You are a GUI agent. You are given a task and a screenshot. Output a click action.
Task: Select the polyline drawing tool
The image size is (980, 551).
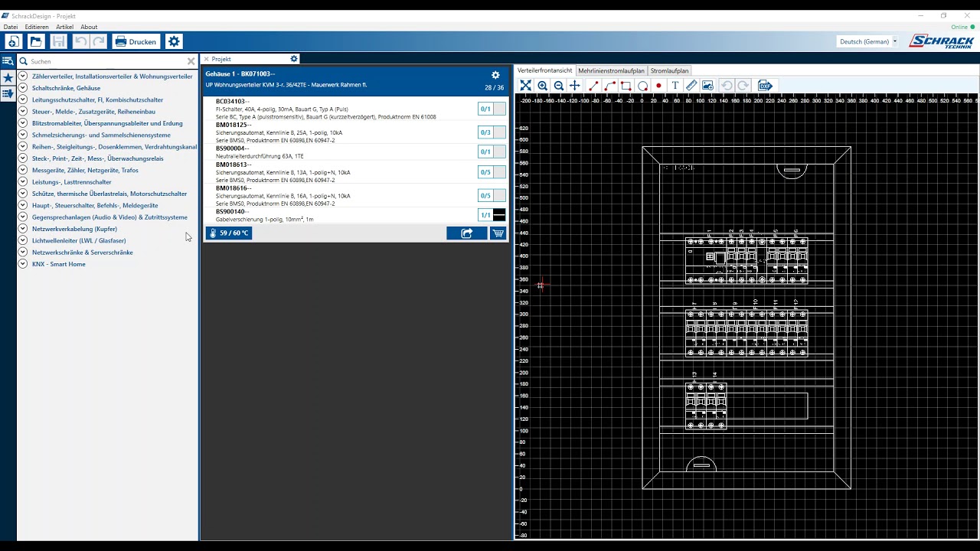609,86
